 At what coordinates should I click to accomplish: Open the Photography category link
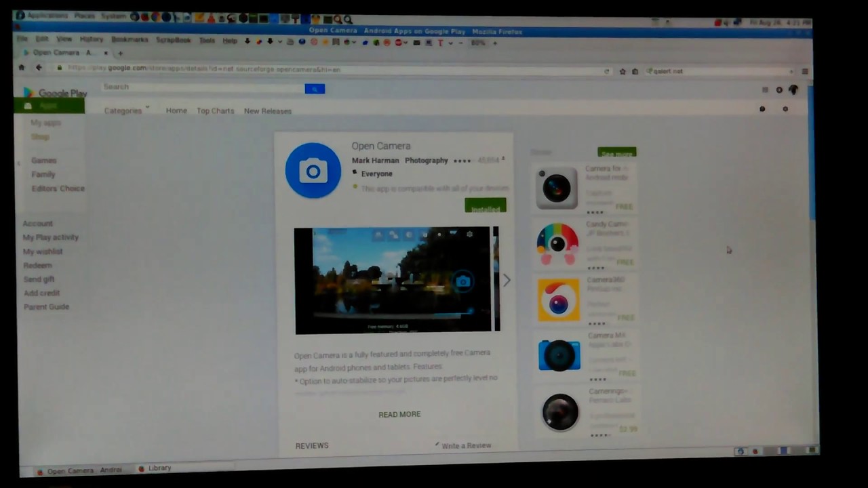pos(427,161)
